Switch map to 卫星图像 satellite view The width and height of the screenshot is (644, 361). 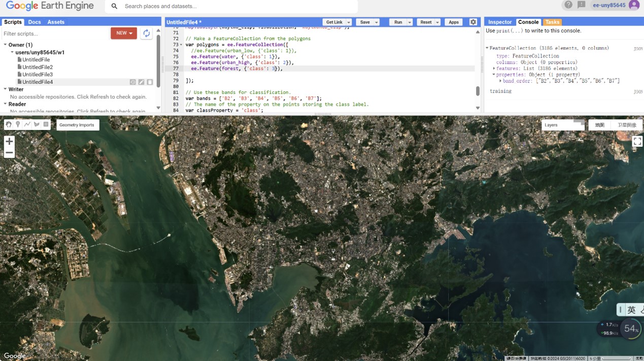tap(627, 125)
